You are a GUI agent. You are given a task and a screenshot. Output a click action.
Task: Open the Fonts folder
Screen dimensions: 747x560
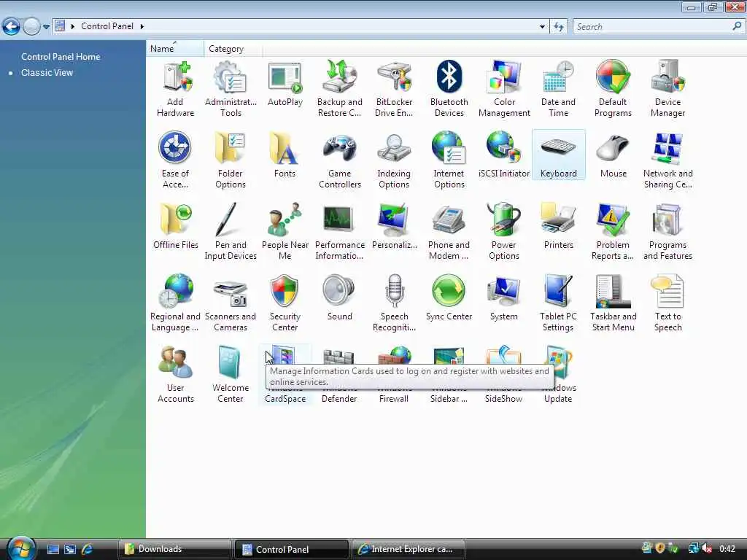click(285, 155)
